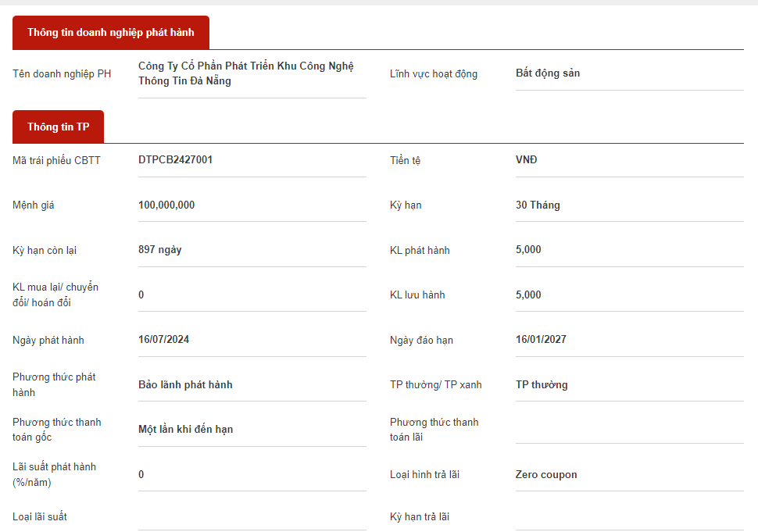
Task: Select the Thông tin TP tab
Action: coord(58,127)
